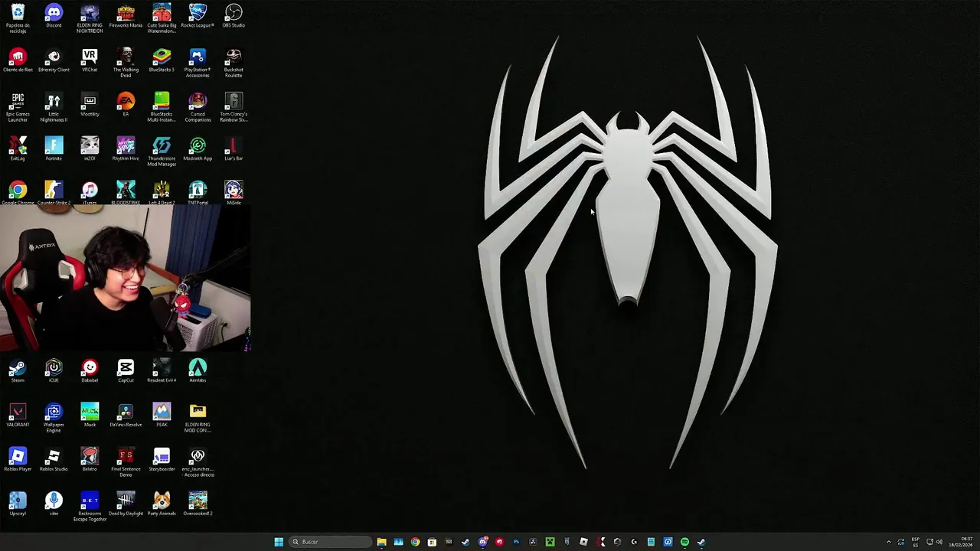Click the Buckshot Roulette icon

234,63
